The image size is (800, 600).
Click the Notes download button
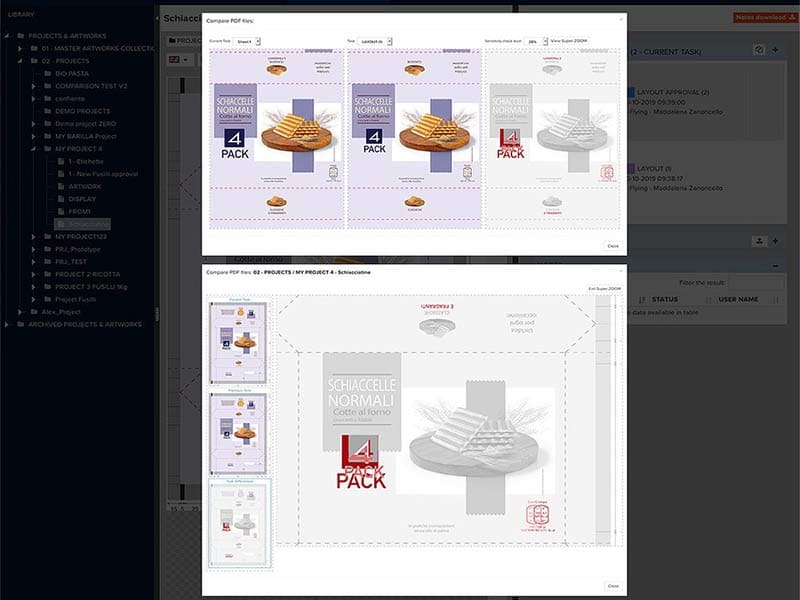pyautogui.click(x=765, y=17)
